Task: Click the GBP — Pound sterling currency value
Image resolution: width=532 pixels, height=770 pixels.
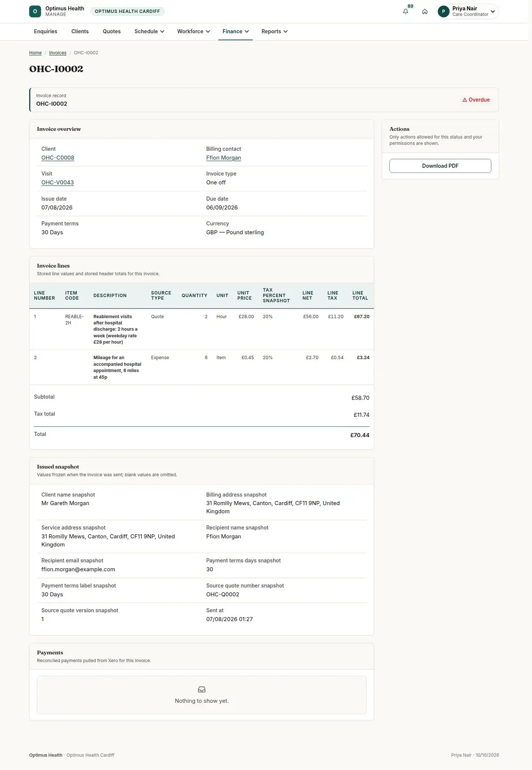Action: 235,232
